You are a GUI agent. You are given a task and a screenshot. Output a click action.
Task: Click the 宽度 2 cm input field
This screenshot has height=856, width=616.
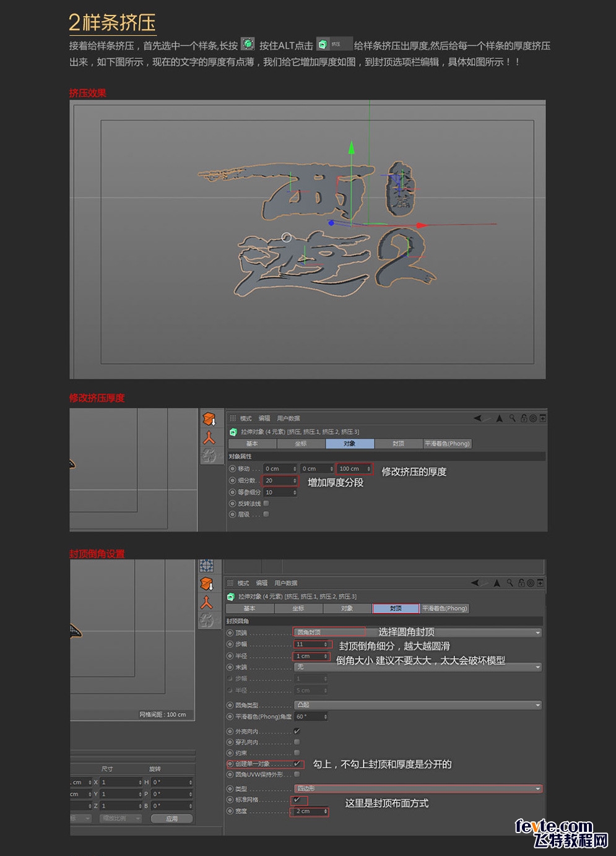(310, 811)
